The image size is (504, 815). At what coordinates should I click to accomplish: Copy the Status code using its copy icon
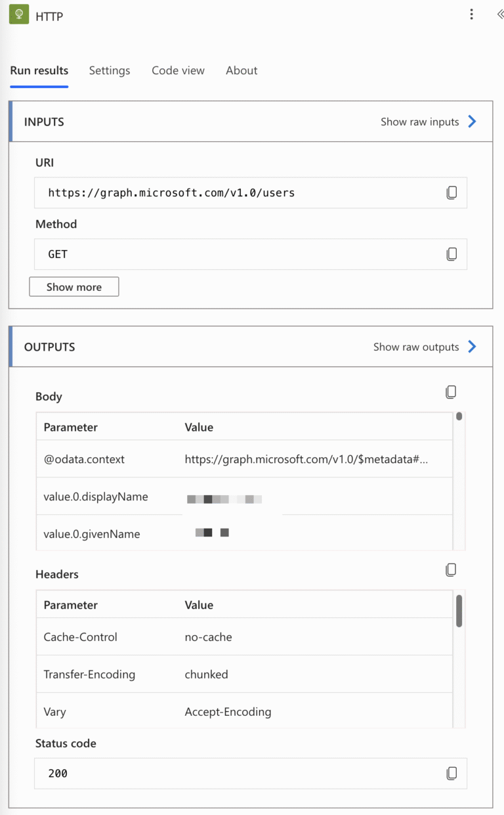pyautogui.click(x=451, y=773)
